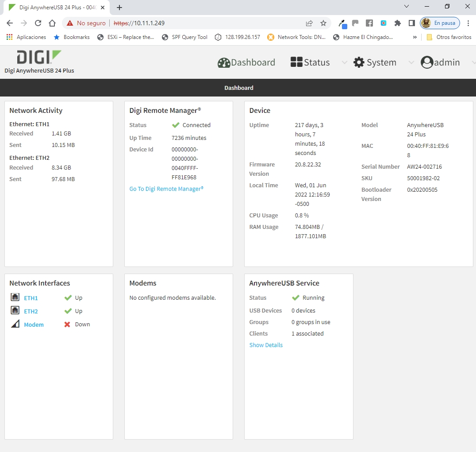This screenshot has height=452, width=476.
Task: Go To Digi Remote Manager link
Action: click(x=166, y=189)
